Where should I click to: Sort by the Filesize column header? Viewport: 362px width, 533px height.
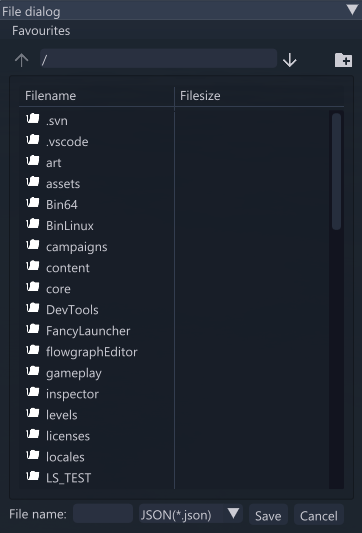point(200,96)
